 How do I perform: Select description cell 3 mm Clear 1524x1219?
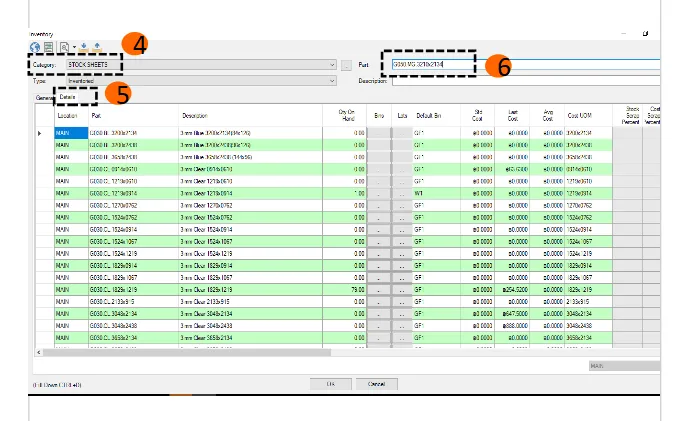(250, 254)
